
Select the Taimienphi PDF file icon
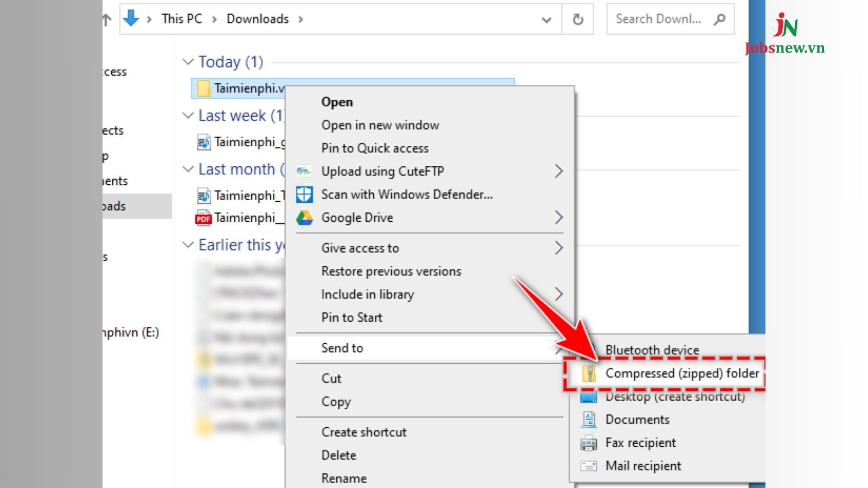coord(203,217)
